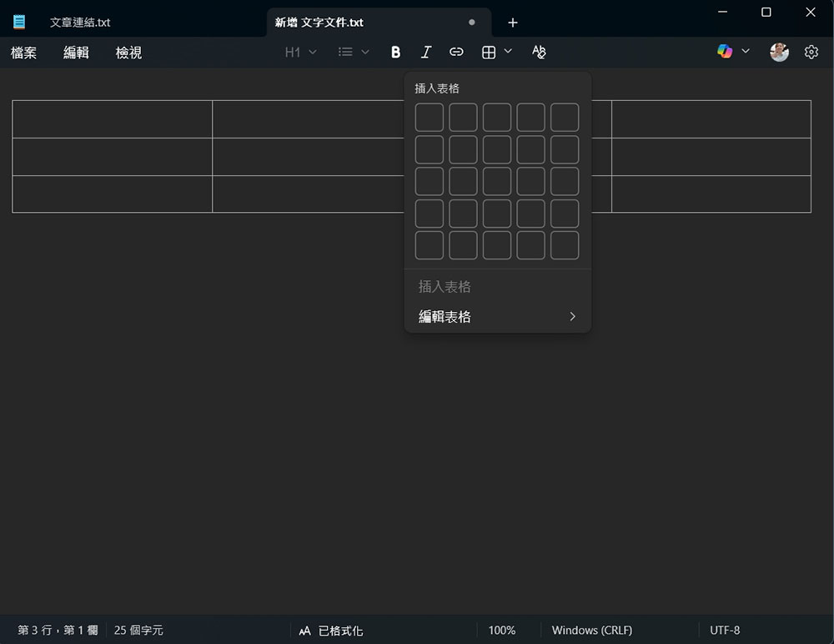Toggle bold formatting
Image resolution: width=834 pixels, height=644 pixels.
click(395, 52)
